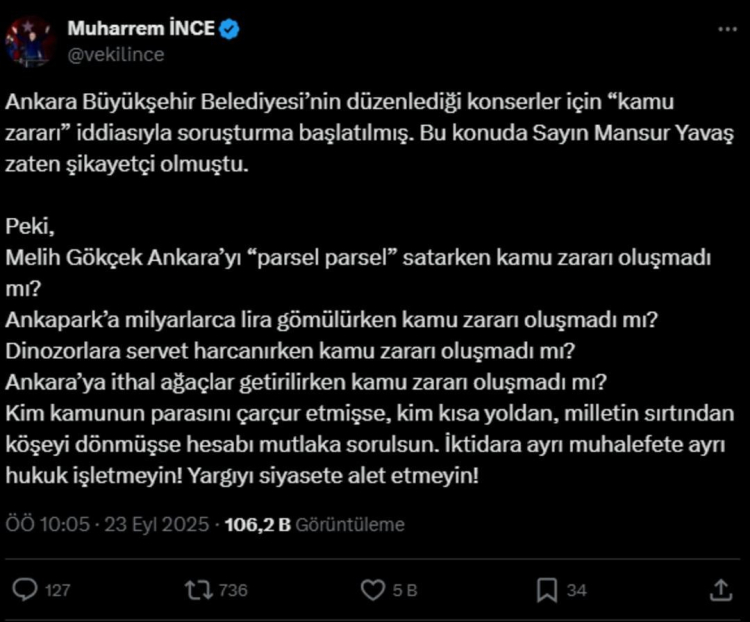The height and width of the screenshot is (622, 750).
Task: Click the share upload icon
Action: [x=721, y=590]
